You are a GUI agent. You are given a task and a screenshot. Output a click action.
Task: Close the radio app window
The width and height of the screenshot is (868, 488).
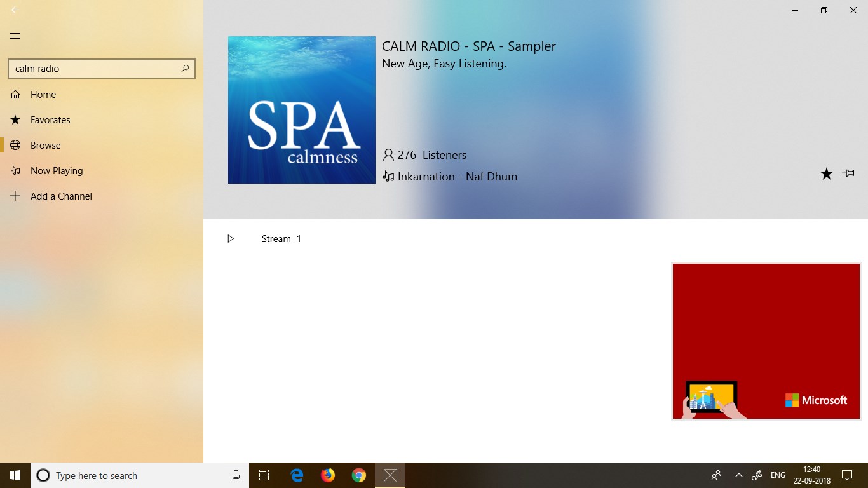point(853,10)
